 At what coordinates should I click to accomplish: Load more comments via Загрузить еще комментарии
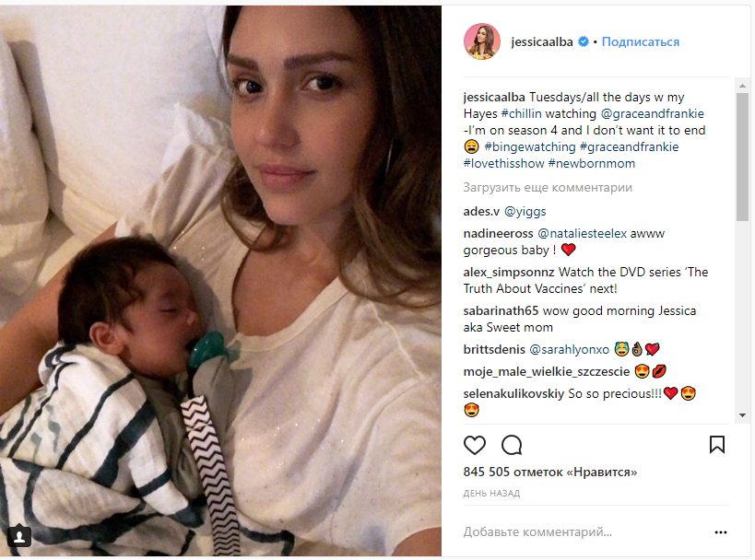click(x=548, y=188)
